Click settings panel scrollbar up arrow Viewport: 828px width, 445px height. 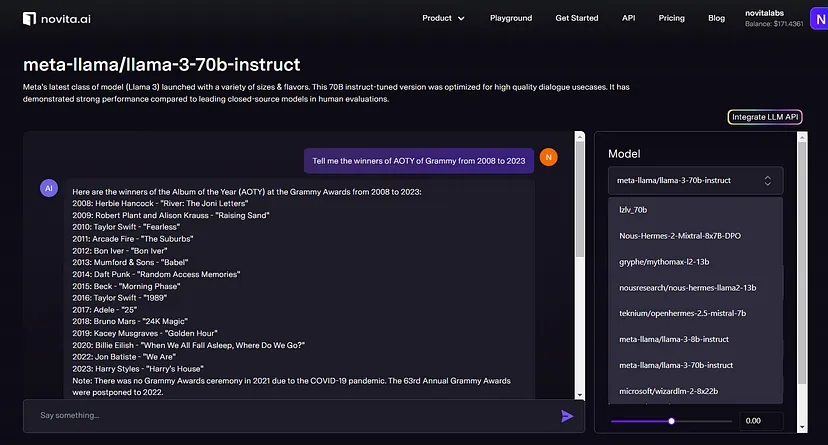coord(802,137)
